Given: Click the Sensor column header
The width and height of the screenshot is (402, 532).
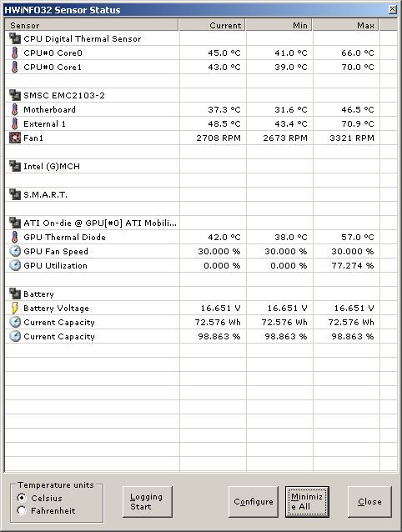Looking at the screenshot, I should [92, 25].
